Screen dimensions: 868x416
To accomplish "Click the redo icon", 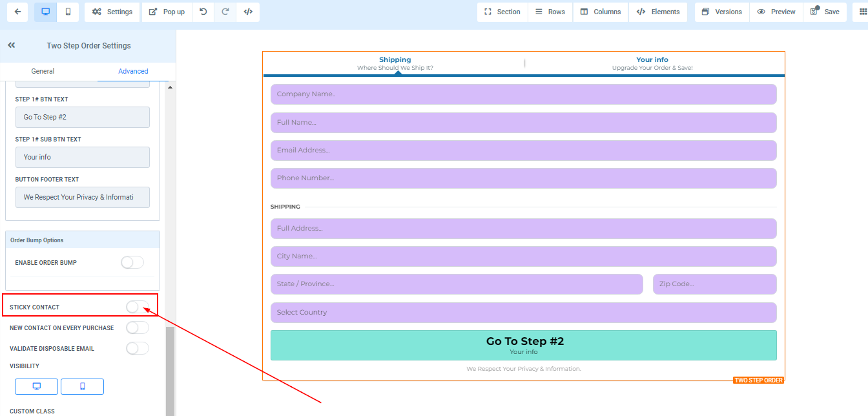I will (x=225, y=12).
